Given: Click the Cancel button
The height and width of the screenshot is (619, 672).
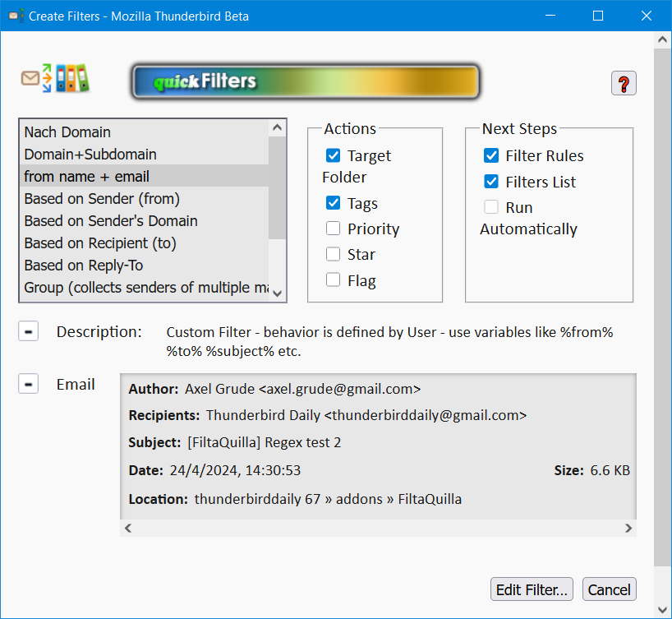Looking at the screenshot, I should tap(609, 589).
